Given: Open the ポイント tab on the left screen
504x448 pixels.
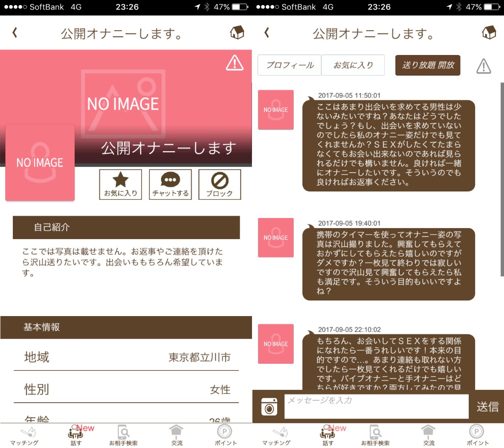Looking at the screenshot, I should (225, 436).
